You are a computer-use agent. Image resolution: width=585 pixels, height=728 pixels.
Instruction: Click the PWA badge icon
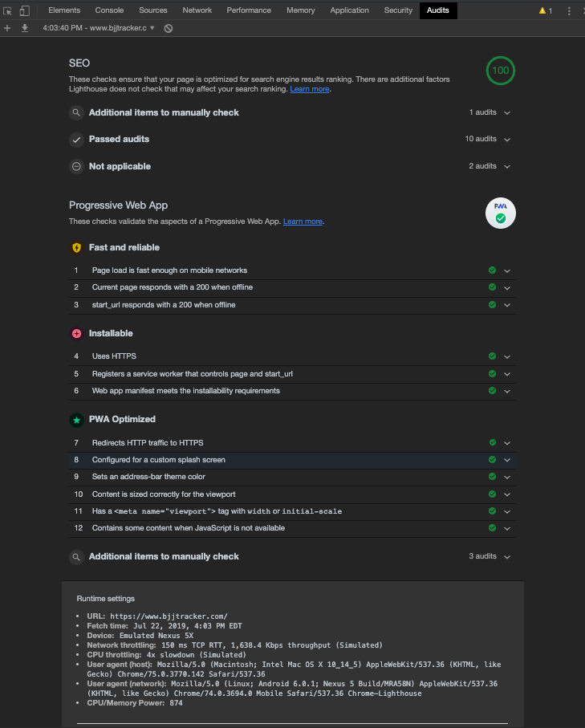[x=500, y=213]
